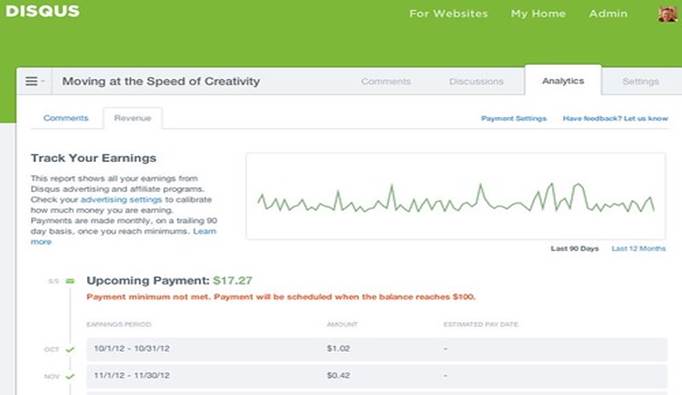Open Payment Settings link
The image size is (682, 395).
pos(514,118)
